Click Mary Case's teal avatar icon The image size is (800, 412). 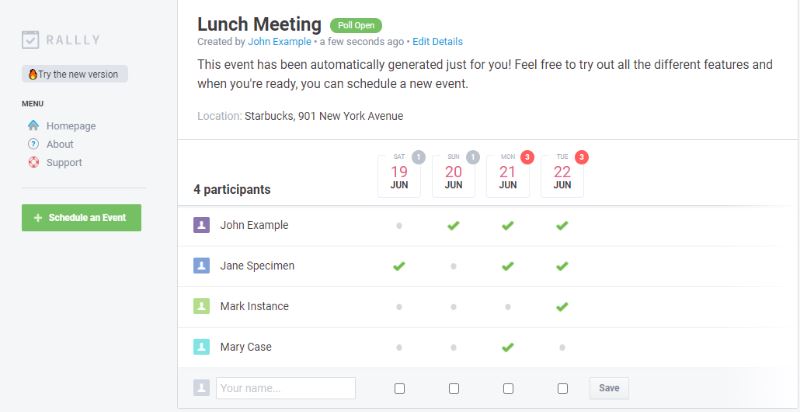pyautogui.click(x=201, y=347)
